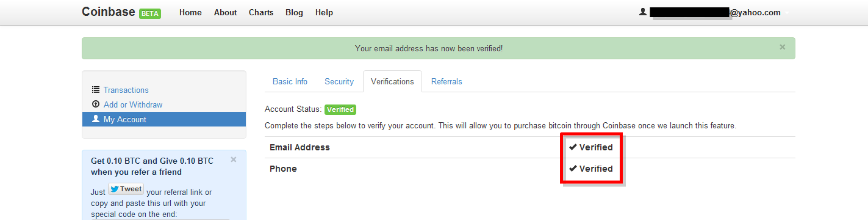Open the Charts page
The width and height of the screenshot is (868, 220).
tap(261, 12)
